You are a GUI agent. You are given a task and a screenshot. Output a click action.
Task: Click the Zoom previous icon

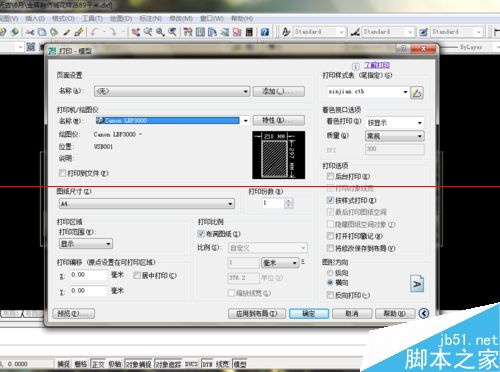tap(172, 32)
